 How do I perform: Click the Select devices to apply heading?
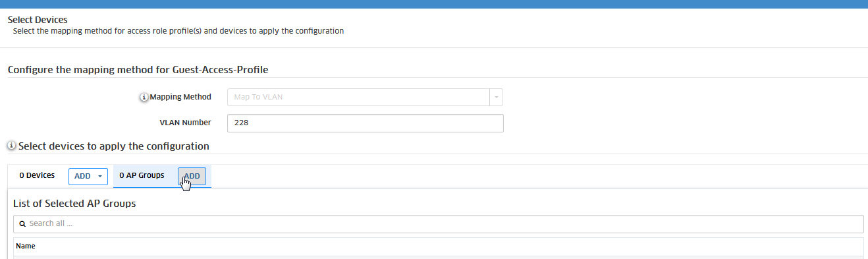click(114, 146)
